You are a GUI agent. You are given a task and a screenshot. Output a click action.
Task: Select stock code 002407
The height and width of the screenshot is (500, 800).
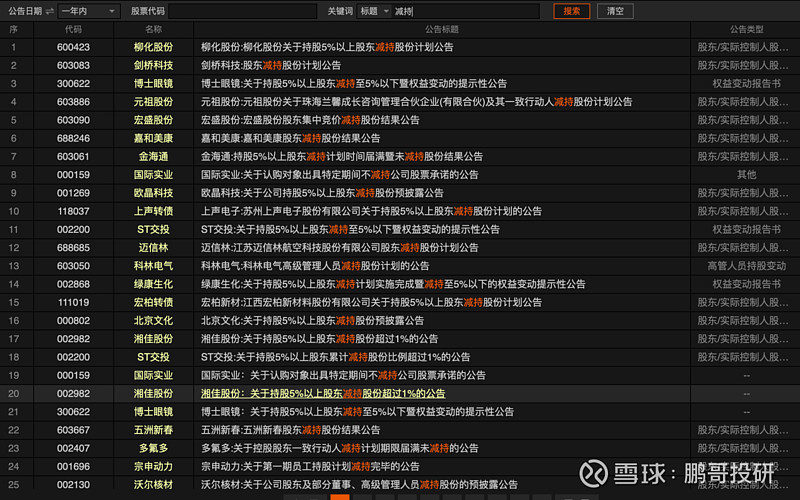[73, 448]
